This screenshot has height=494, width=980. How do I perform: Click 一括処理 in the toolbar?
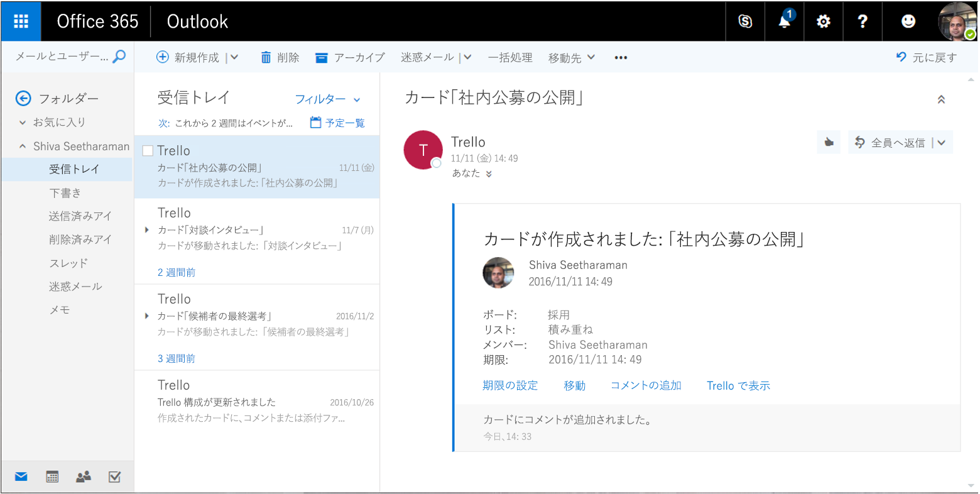pyautogui.click(x=510, y=57)
